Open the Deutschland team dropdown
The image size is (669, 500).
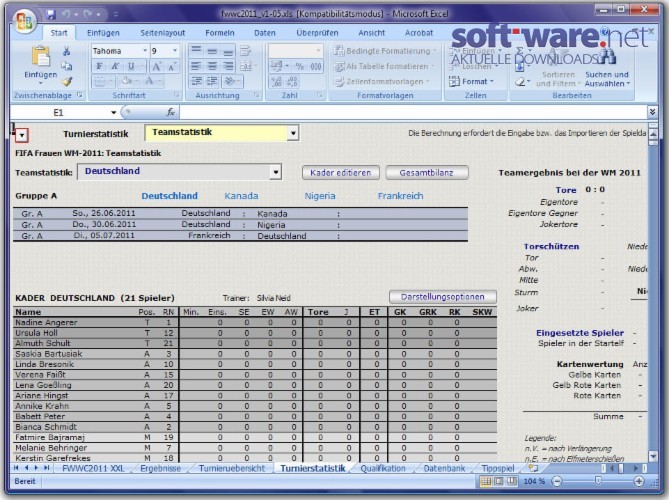(276, 172)
